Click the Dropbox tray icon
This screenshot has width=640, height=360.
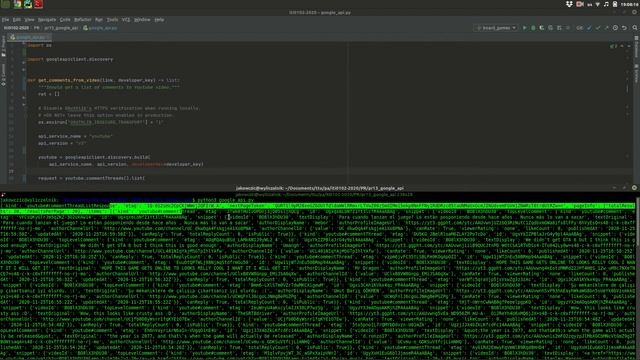(569, 4)
